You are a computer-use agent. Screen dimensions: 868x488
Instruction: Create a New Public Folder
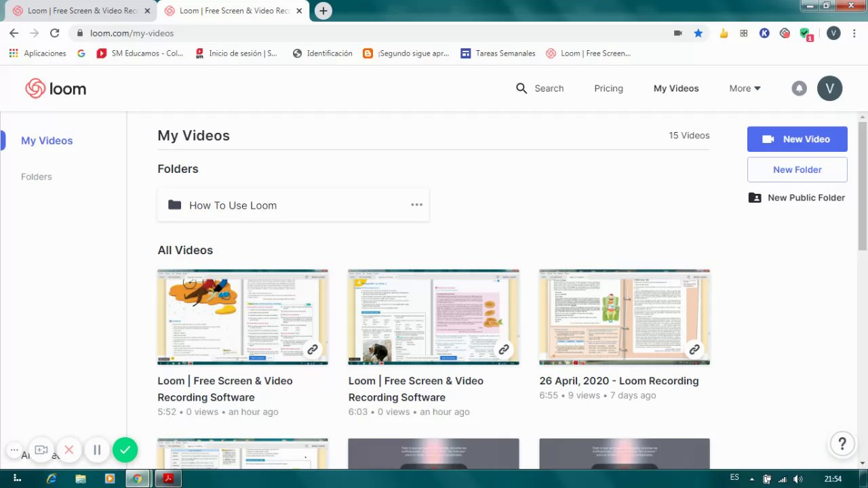tap(797, 198)
